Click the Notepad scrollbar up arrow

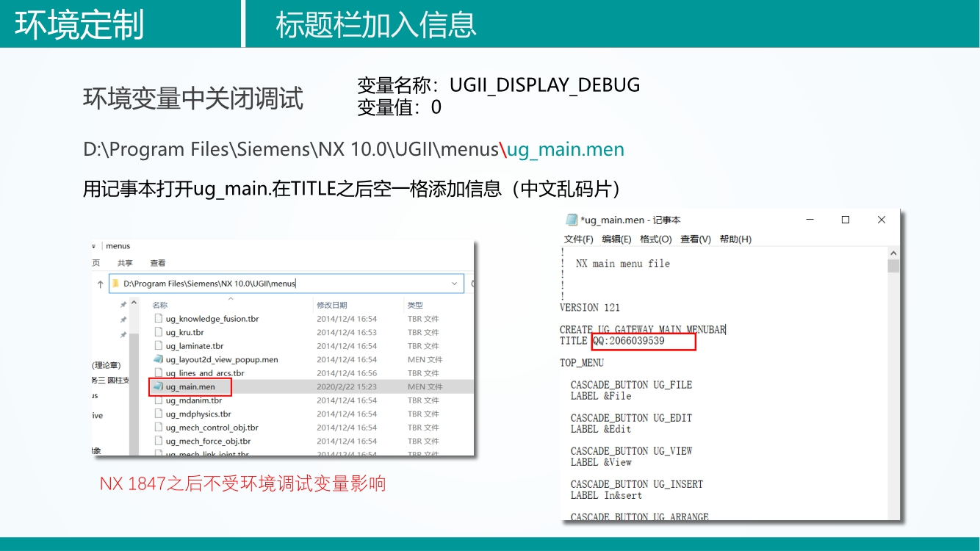893,252
